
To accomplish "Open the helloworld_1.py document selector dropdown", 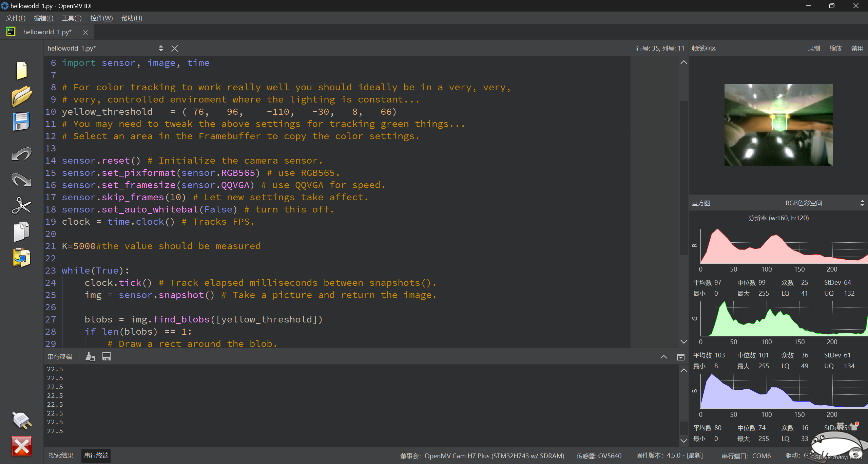I will coord(161,49).
